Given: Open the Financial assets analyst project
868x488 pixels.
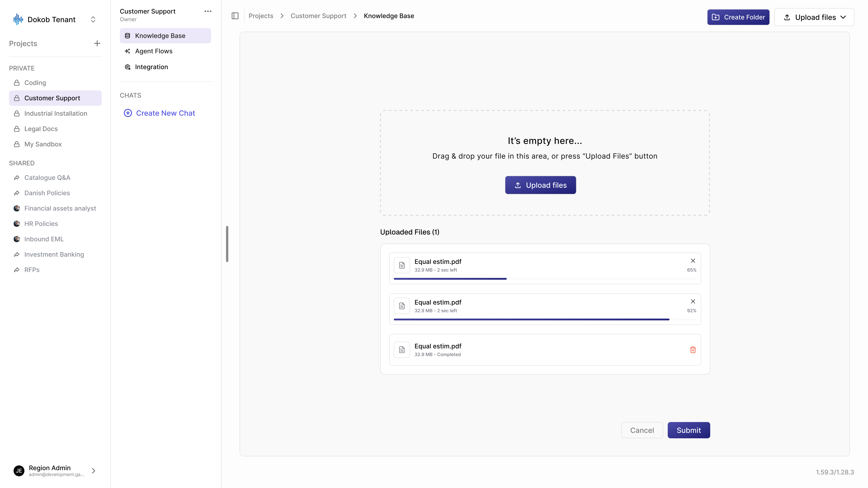Looking at the screenshot, I should (x=55, y=208).
